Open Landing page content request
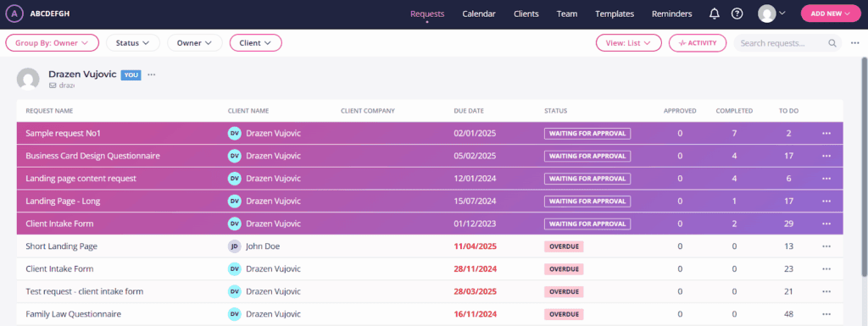Image resolution: width=868 pixels, height=326 pixels. click(81, 179)
